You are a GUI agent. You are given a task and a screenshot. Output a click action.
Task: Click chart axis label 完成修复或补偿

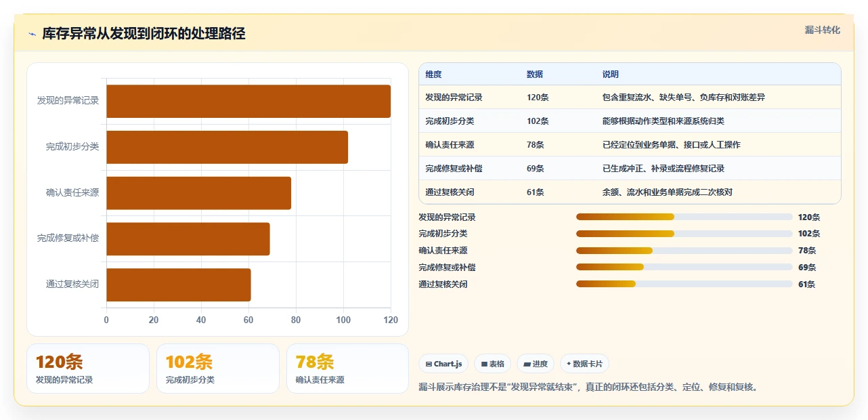pyautogui.click(x=68, y=239)
